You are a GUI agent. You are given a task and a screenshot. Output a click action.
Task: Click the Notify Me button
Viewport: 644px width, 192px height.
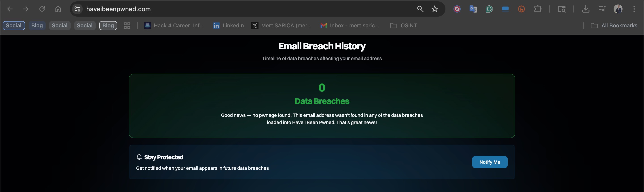(x=489, y=162)
